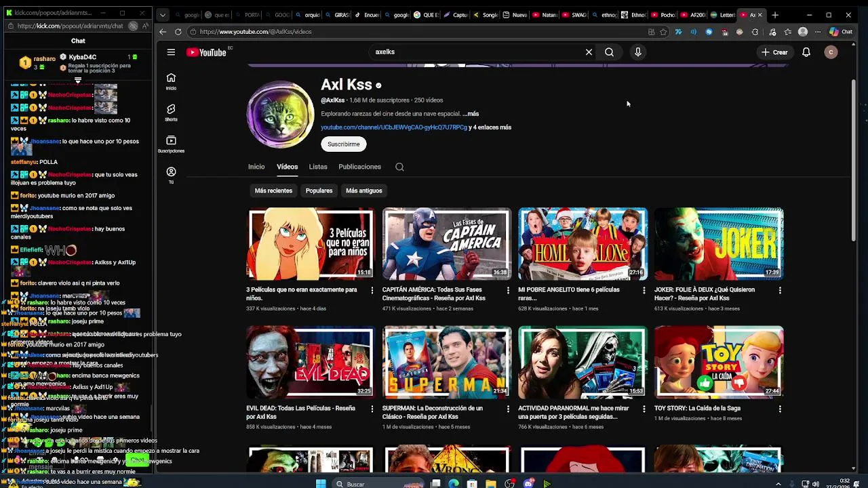This screenshot has height=488, width=868.
Task: Open the read aloud extension icon
Action: point(693,32)
